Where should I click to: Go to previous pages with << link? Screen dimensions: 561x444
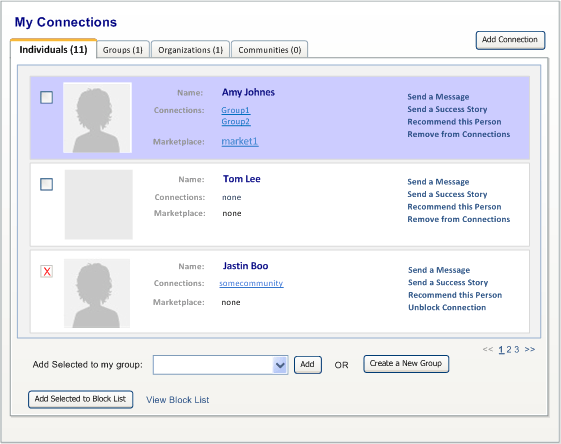488,349
